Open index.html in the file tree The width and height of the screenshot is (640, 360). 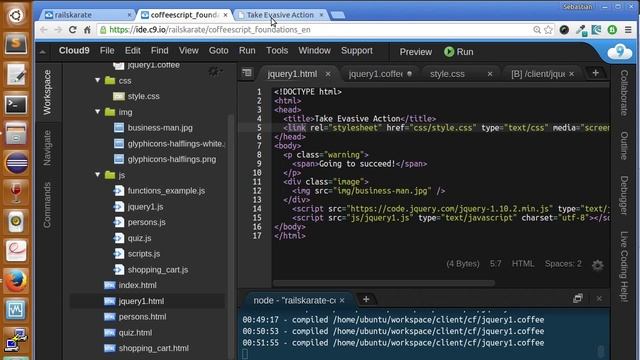pyautogui.click(x=138, y=285)
